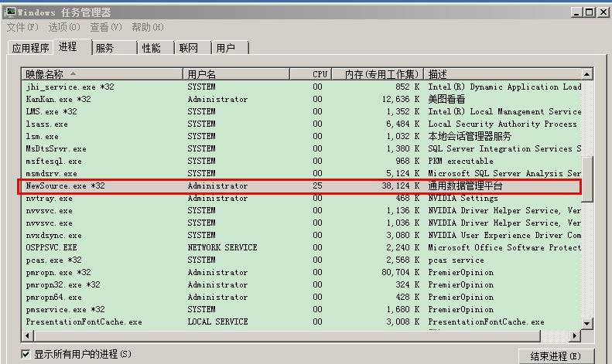Click the Local Security Authority Process description

(502, 124)
